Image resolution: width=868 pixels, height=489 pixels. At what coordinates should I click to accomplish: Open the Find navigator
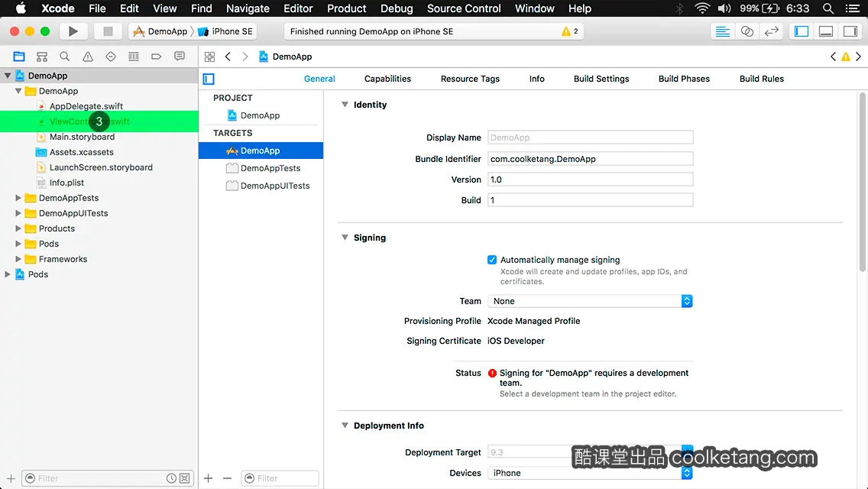pyautogui.click(x=65, y=57)
